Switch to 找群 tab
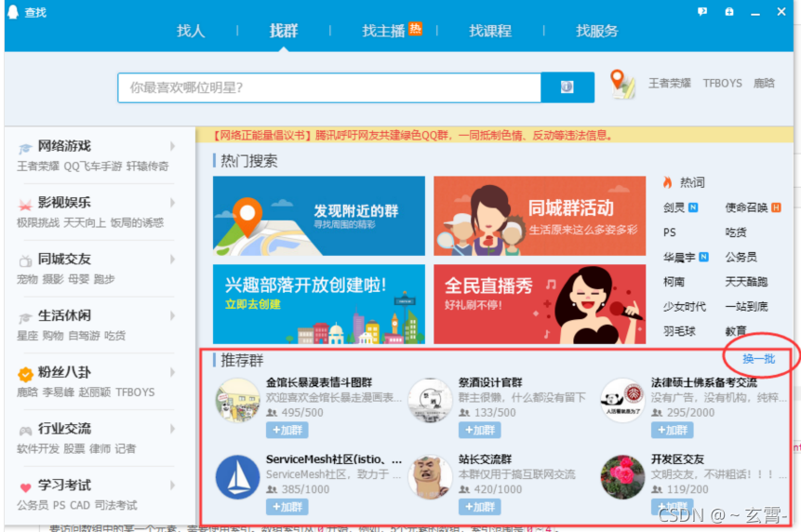This screenshot has height=532, width=801. pyautogui.click(x=284, y=31)
